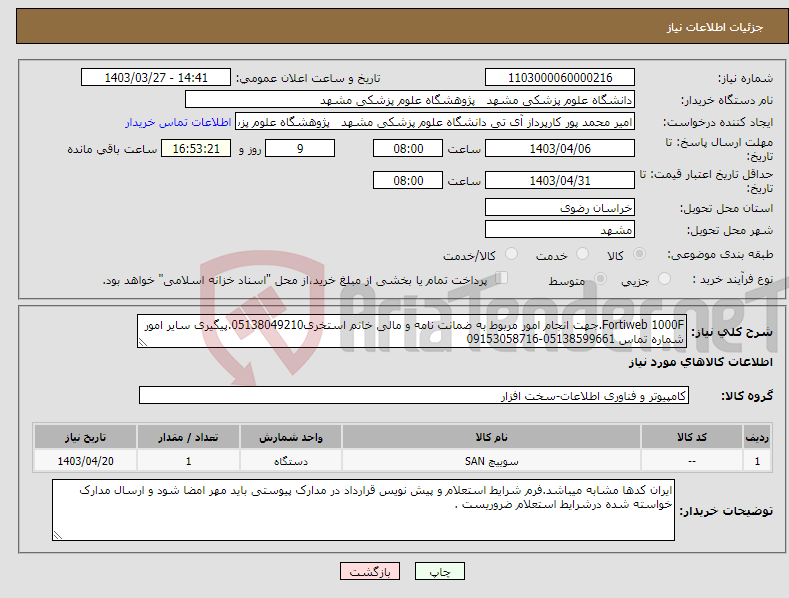Click the کد کالا column header
Image resolution: width=789 pixels, height=598 pixels.
point(692,437)
